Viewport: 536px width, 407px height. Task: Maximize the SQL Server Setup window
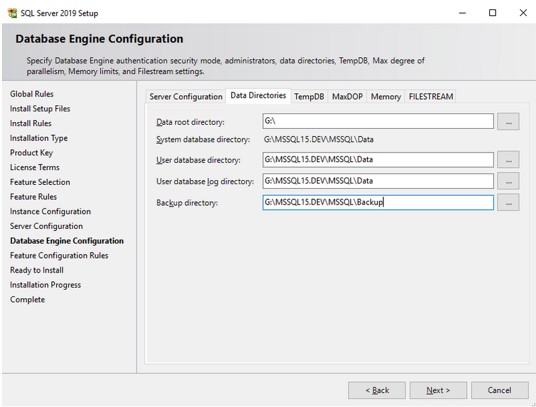(493, 13)
